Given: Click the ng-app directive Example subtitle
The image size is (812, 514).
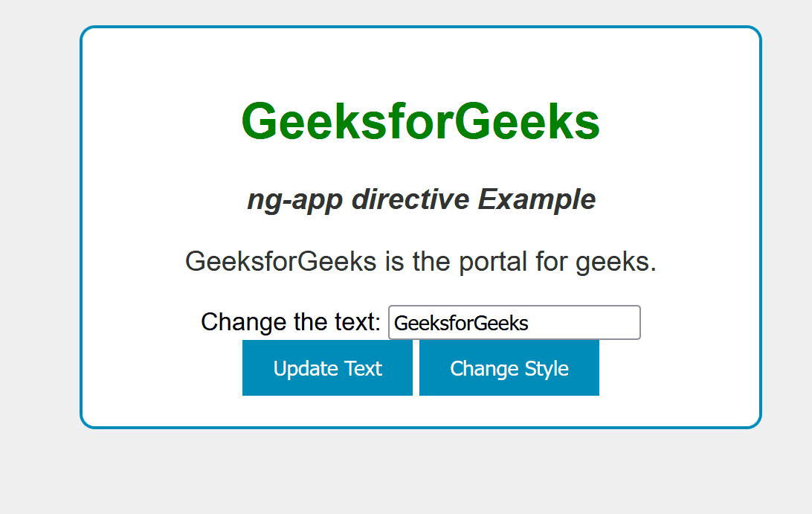Looking at the screenshot, I should 421,199.
